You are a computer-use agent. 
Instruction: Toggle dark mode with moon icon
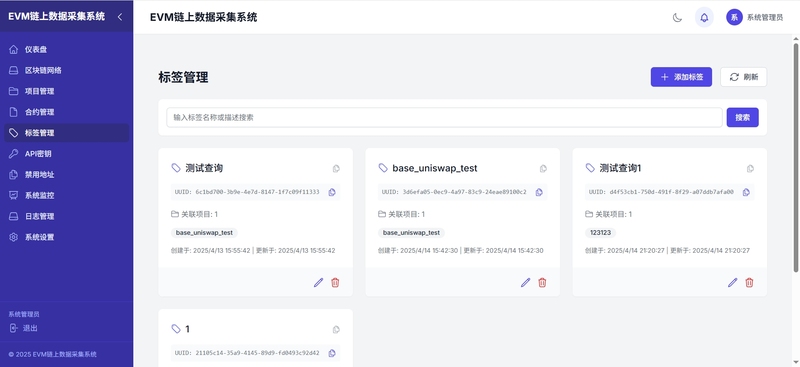(x=677, y=18)
